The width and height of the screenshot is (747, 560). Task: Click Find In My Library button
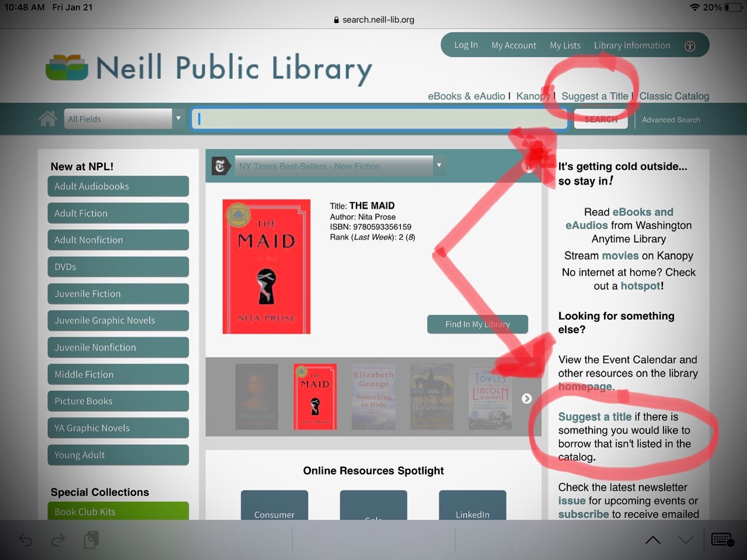click(477, 324)
